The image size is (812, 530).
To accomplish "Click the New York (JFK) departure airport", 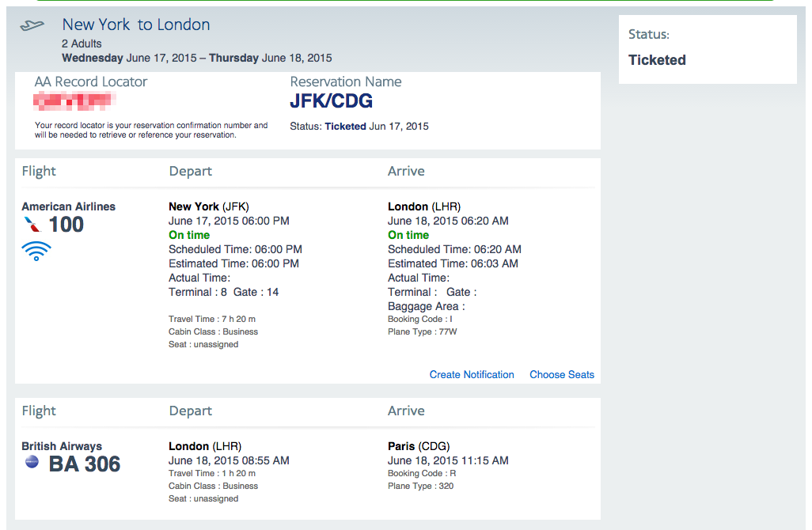I will 209,206.
